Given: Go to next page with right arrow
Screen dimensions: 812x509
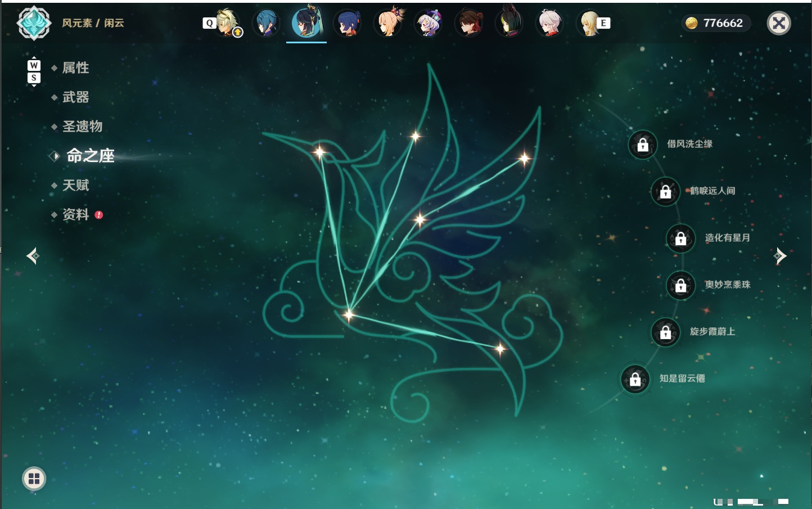Looking at the screenshot, I should click(x=780, y=256).
